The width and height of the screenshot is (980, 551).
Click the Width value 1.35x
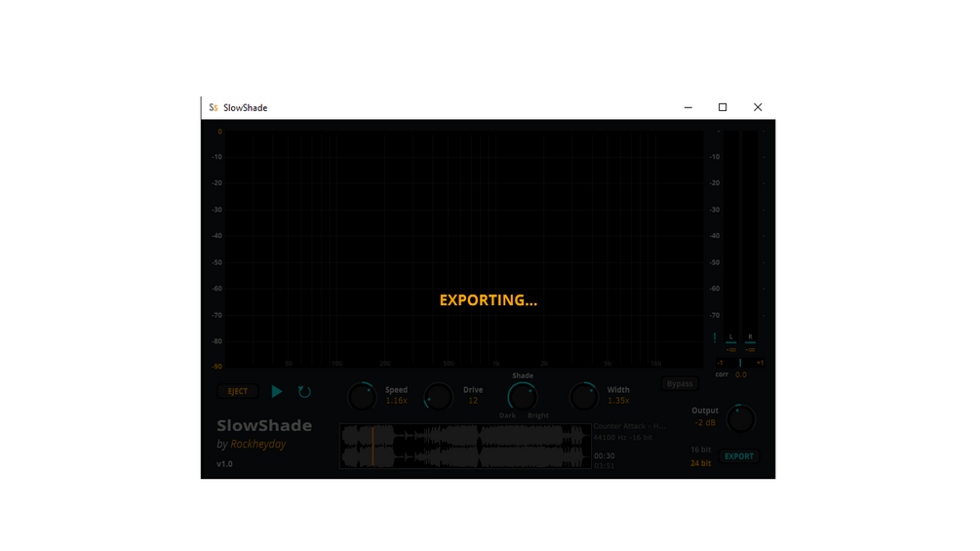618,401
